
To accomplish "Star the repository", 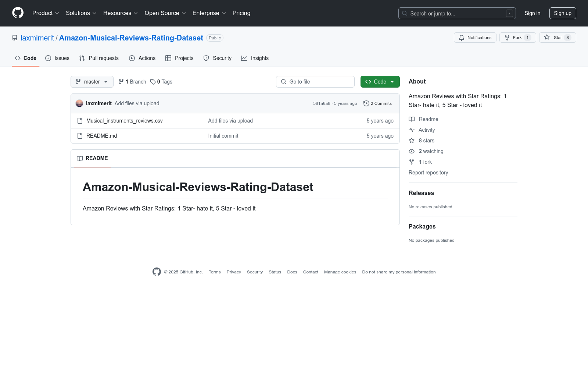I will [x=557, y=38].
